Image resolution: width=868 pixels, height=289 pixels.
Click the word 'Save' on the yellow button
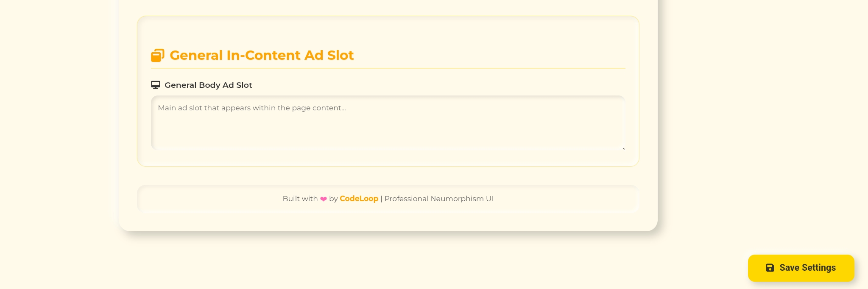click(789, 268)
